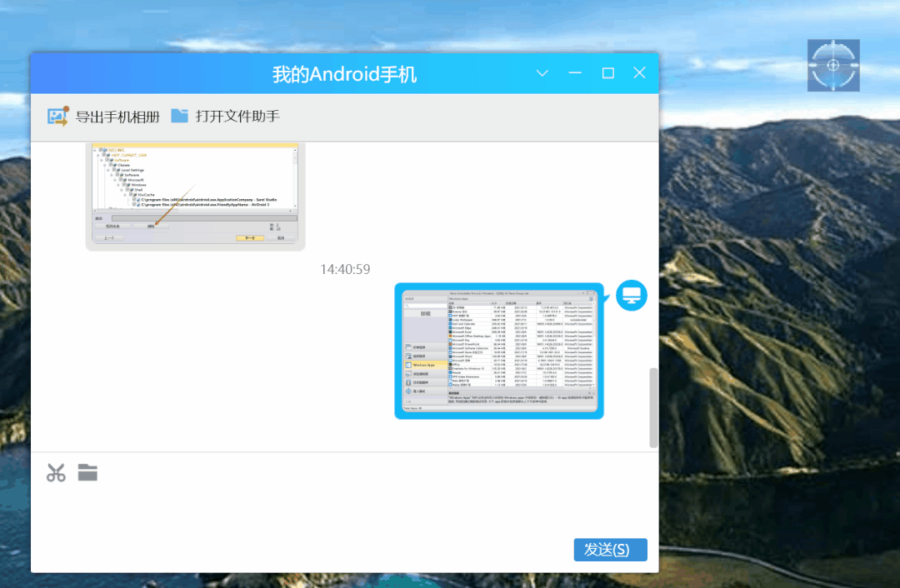The image size is (900, 588).
Task: Click the export phone album icon
Action: click(x=57, y=117)
